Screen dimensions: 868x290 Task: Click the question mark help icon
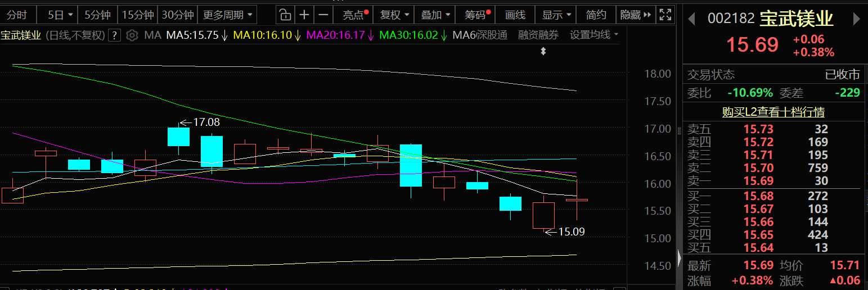114,35
